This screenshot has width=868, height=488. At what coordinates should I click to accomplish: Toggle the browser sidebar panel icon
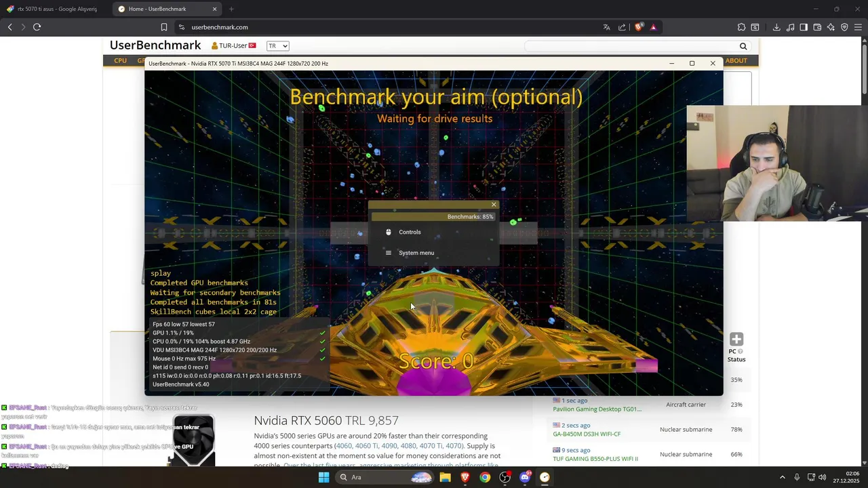tap(804, 27)
